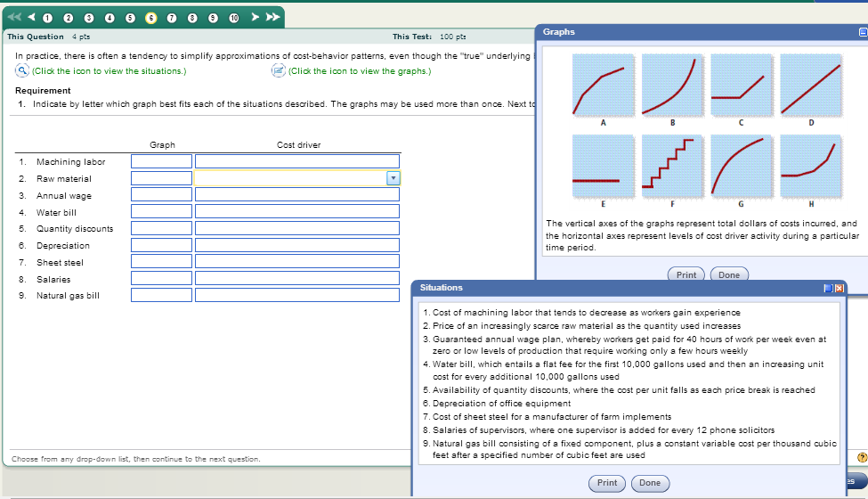Open graph E flat line thumbnail

pos(604,166)
